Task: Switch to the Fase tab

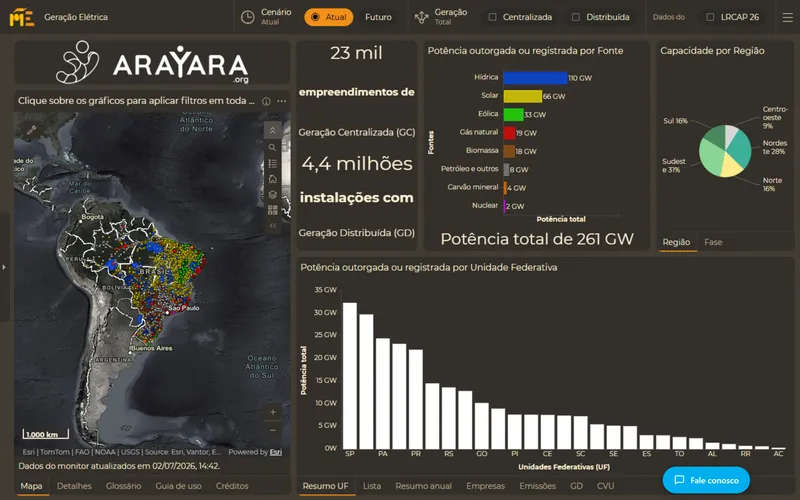Action: [713, 242]
